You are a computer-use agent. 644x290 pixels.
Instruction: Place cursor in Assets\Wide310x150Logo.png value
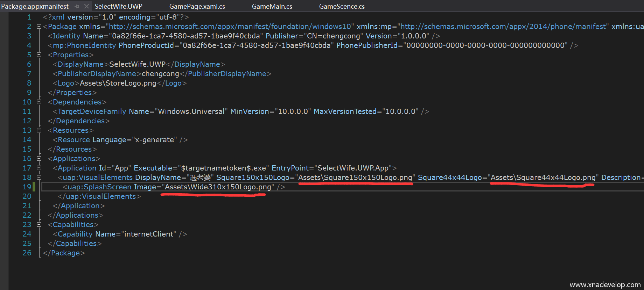(218, 187)
